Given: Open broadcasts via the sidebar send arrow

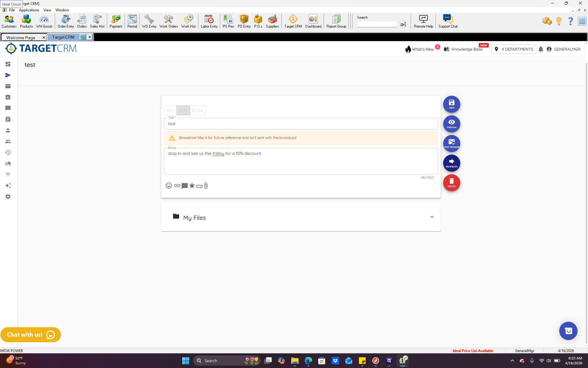Looking at the screenshot, I should pos(8,75).
